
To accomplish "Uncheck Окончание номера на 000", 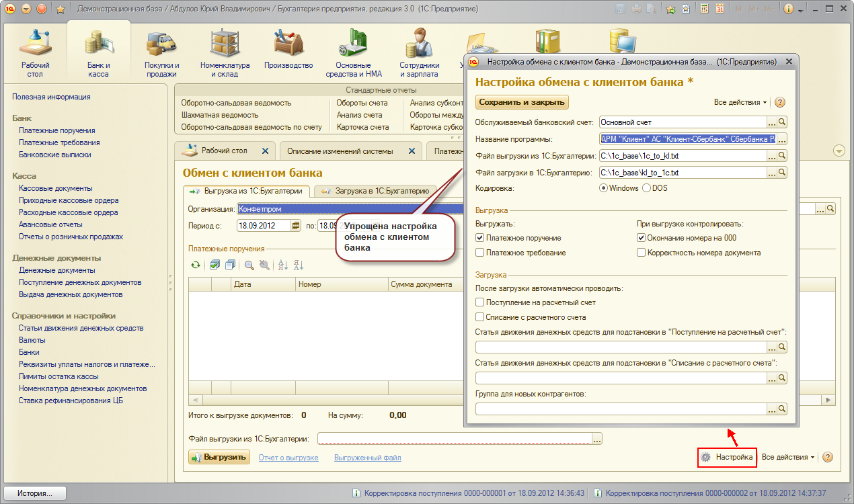I will 641,238.
